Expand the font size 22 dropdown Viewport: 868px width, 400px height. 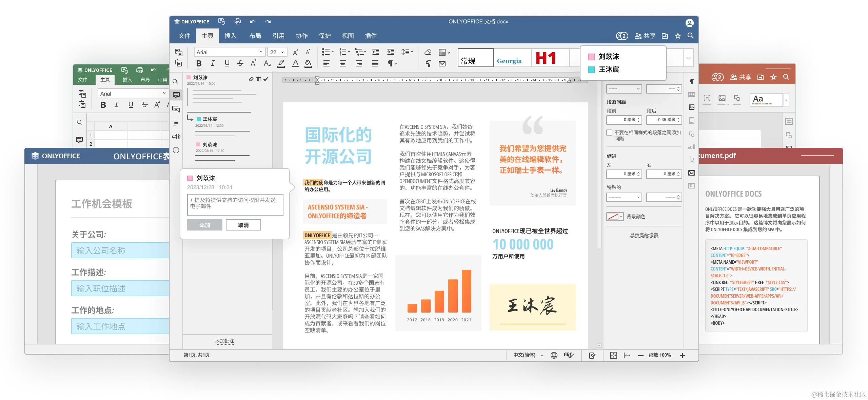point(282,52)
